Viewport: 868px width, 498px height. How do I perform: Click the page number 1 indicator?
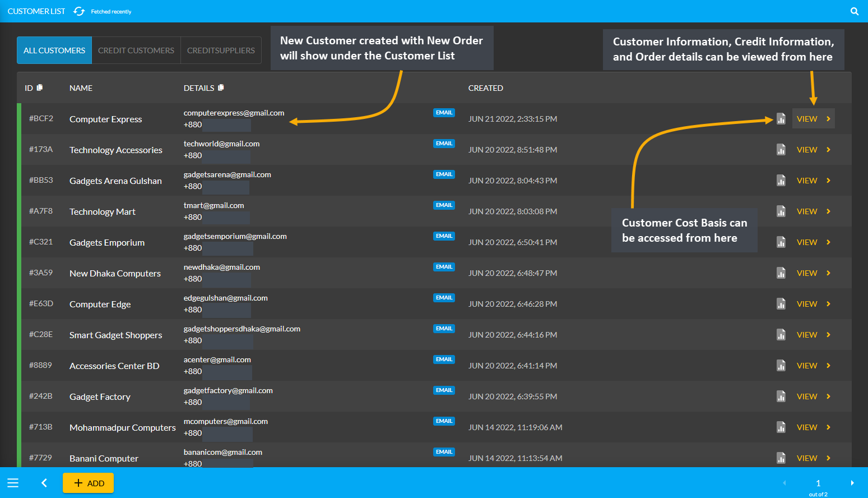tap(818, 483)
